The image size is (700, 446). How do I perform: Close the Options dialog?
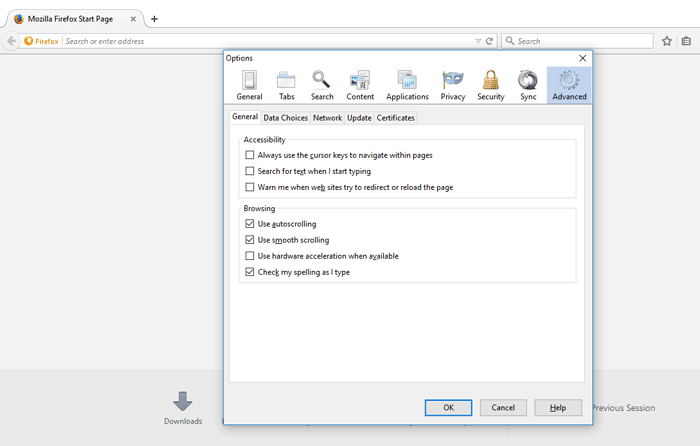583,58
